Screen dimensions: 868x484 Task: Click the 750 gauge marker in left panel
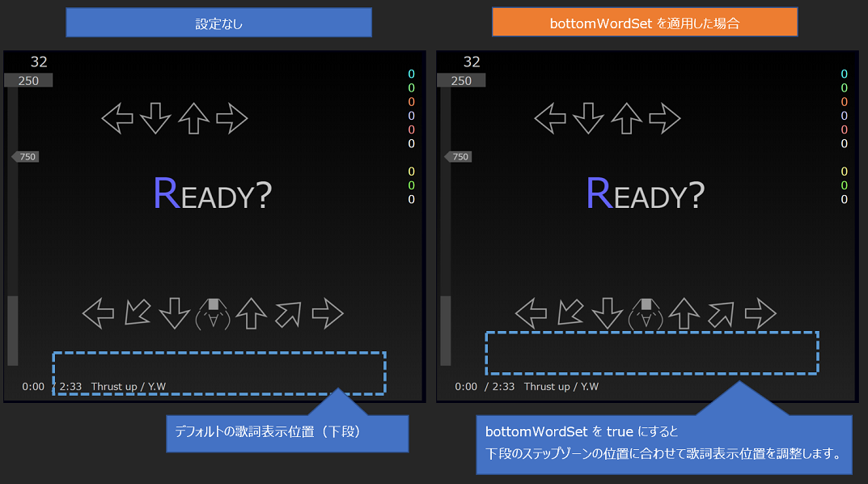pos(25,157)
